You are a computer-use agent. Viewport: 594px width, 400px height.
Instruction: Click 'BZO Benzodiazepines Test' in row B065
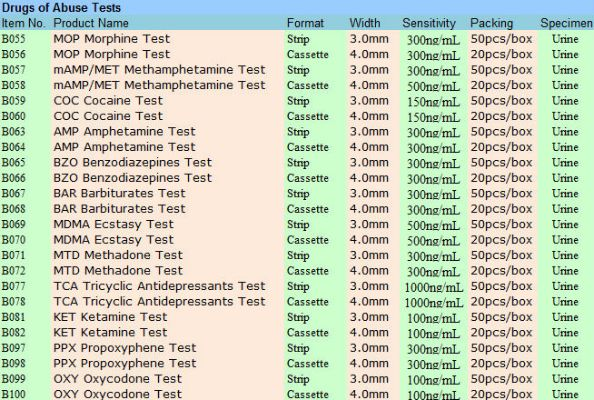click(132, 162)
